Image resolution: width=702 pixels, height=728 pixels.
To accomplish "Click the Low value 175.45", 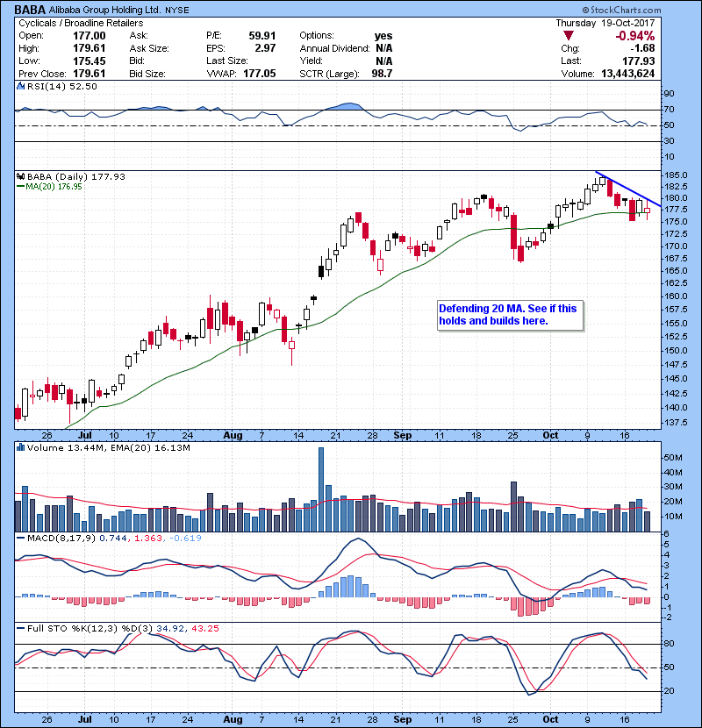I will 90,61.
